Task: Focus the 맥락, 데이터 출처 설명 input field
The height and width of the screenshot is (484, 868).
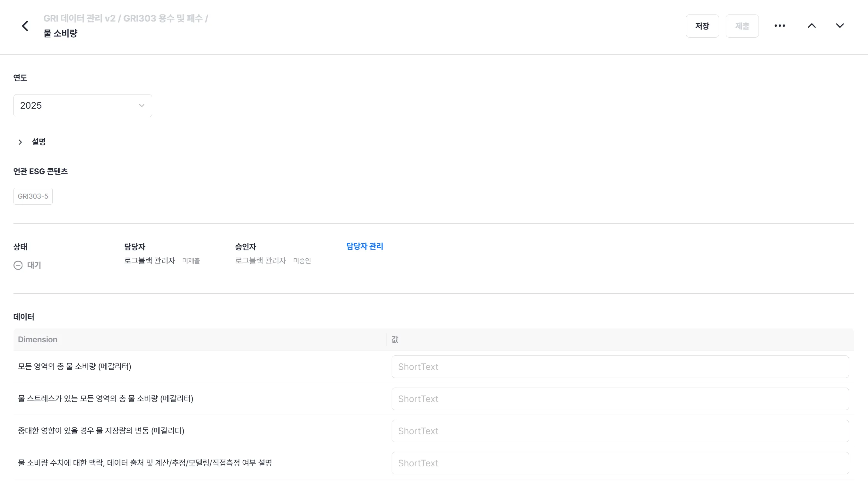Action: point(620,463)
